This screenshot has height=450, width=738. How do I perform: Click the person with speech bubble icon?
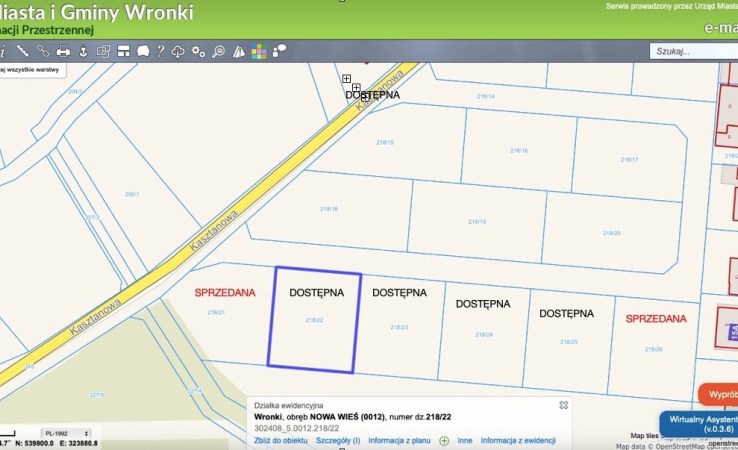(x=280, y=50)
